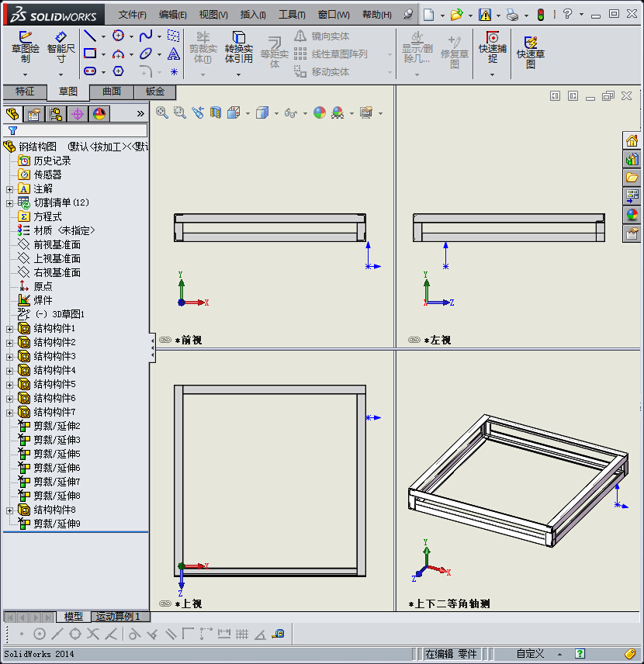This screenshot has height=664, width=644.
Task: Select the 剪裁/延伸9 tree item
Action: pyautogui.click(x=57, y=524)
